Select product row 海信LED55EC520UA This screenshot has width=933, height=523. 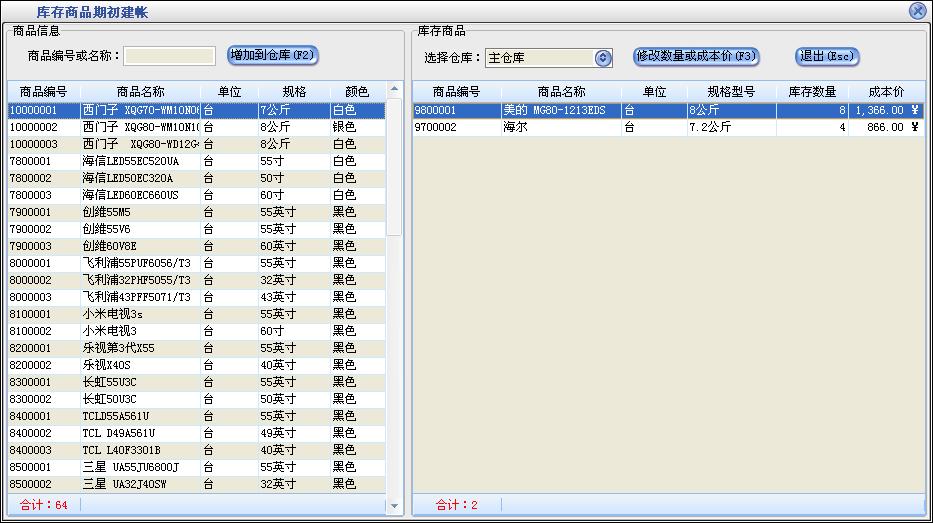pos(140,161)
